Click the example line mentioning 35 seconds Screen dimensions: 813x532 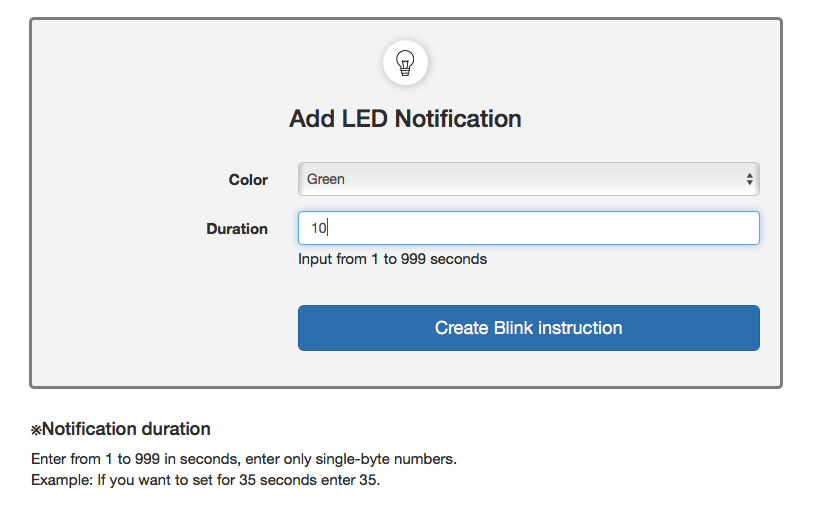point(205,480)
